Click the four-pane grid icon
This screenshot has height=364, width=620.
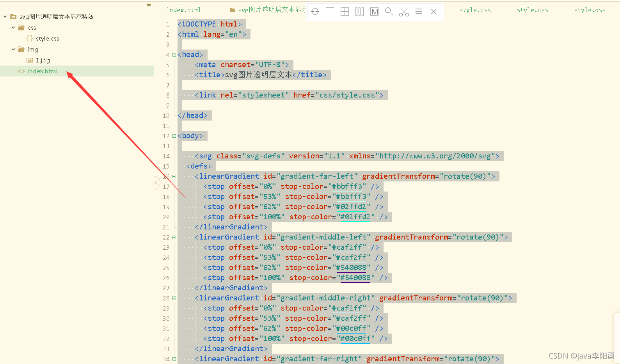345,12
